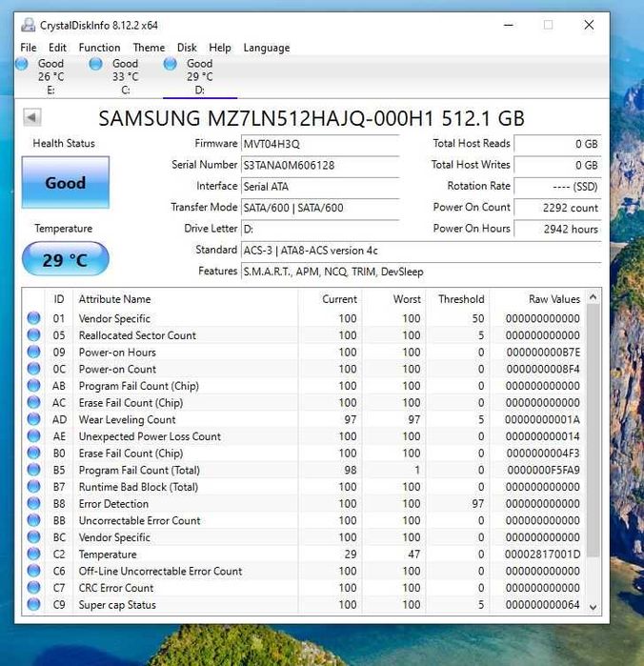Select the D: drive tab at 29 °C
The height and width of the screenshot is (666, 644).
200,76
